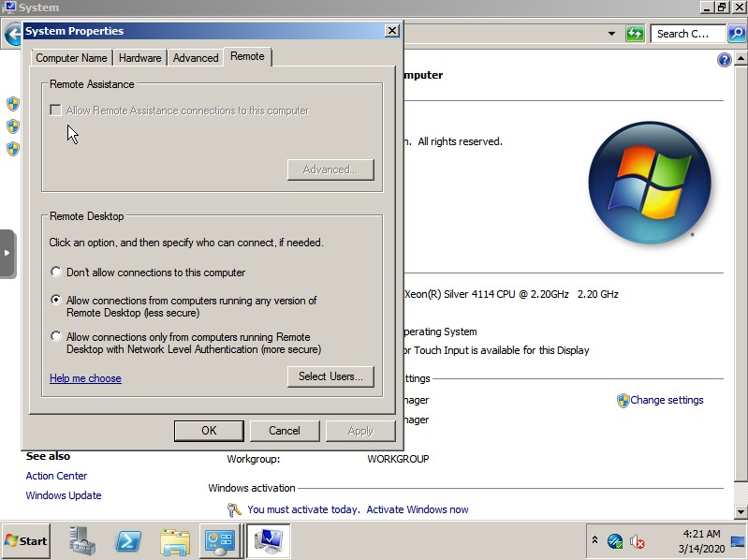Close the System Properties dialog
748x560 pixels.
[x=391, y=31]
